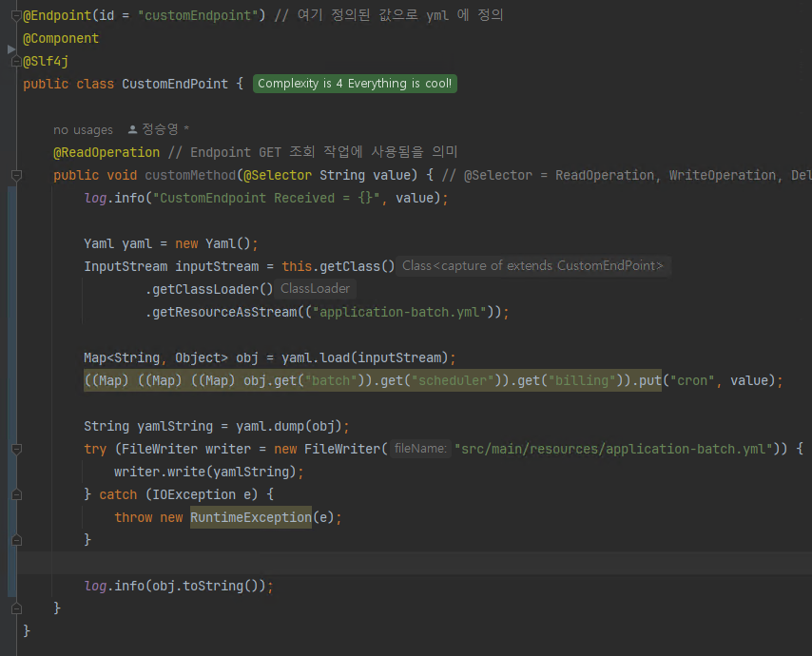Toggle the fold marker next to @Slf4j
The height and width of the screenshot is (656, 812).
click(x=16, y=62)
